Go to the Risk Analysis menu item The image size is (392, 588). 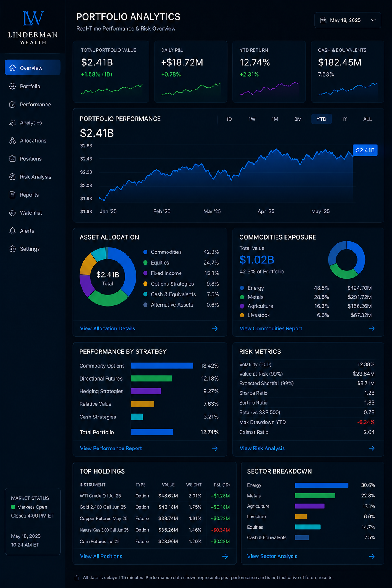point(33,176)
